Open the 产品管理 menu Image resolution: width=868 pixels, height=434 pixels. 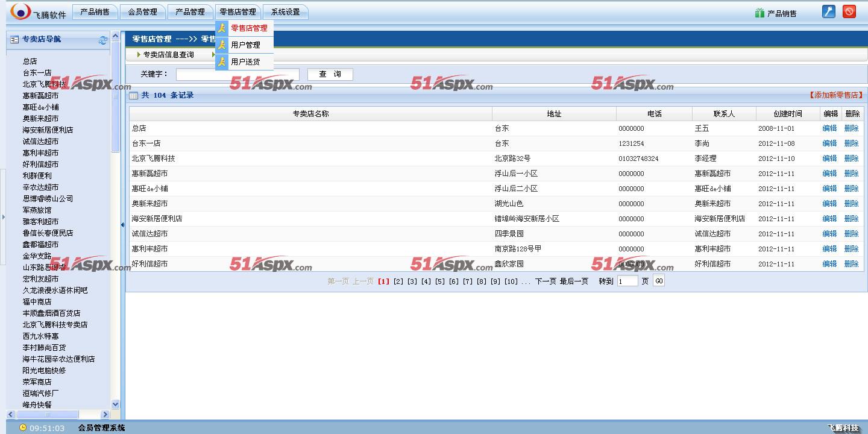(190, 12)
